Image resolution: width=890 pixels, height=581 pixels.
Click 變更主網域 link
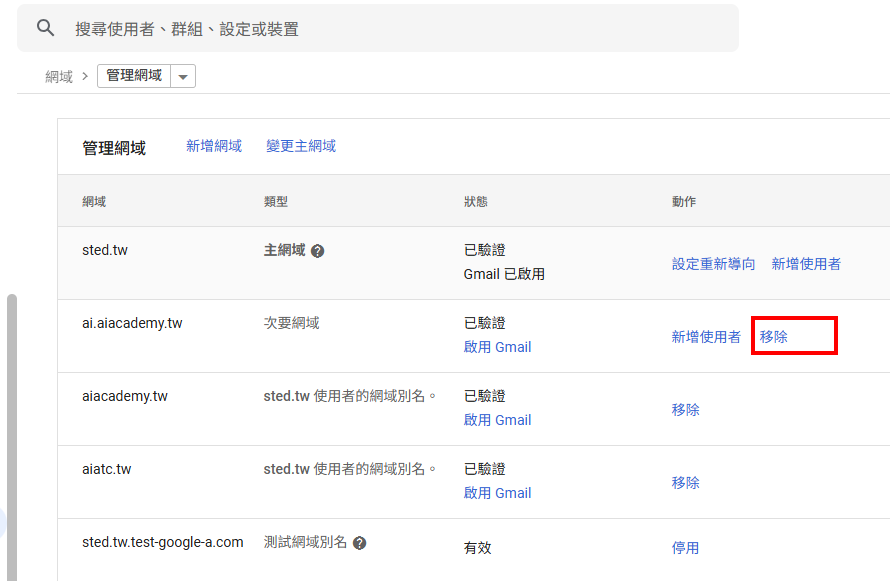click(x=301, y=146)
